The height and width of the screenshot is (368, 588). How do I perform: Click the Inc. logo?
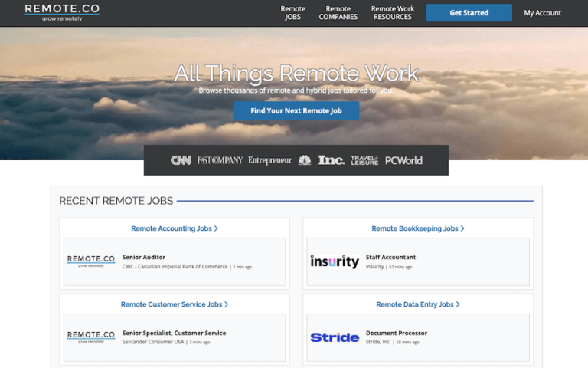tap(332, 160)
